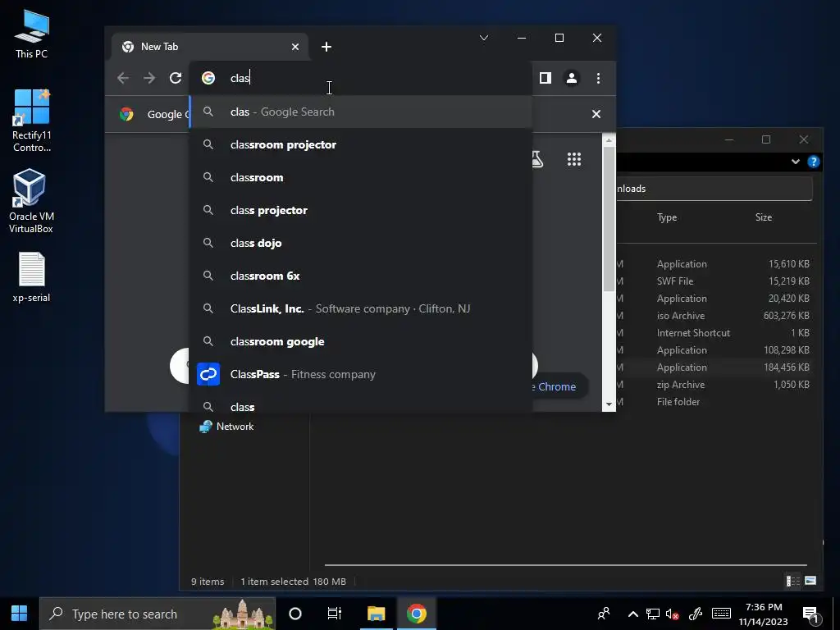Close the New Tab tab
Screen dimensions: 840x630
pyautogui.click(x=295, y=47)
